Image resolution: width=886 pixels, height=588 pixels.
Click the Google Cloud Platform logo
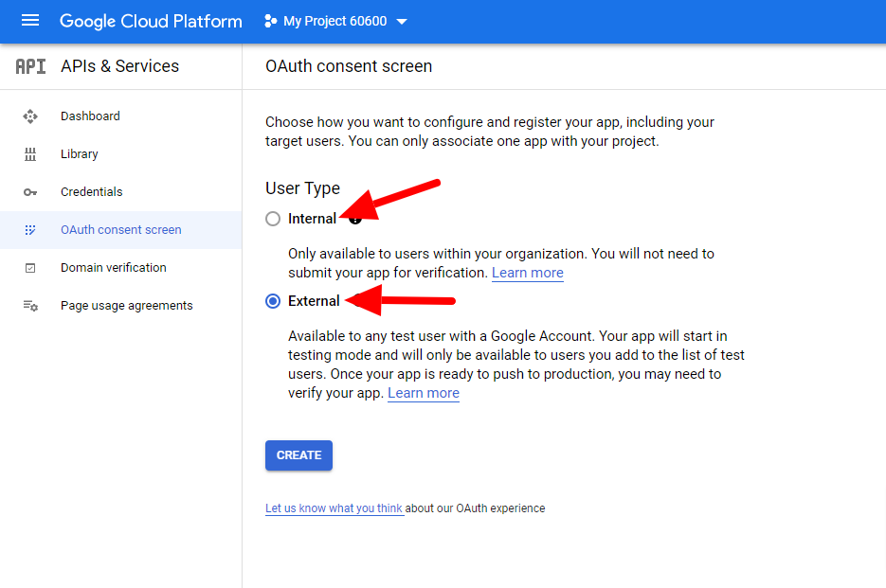point(151,21)
